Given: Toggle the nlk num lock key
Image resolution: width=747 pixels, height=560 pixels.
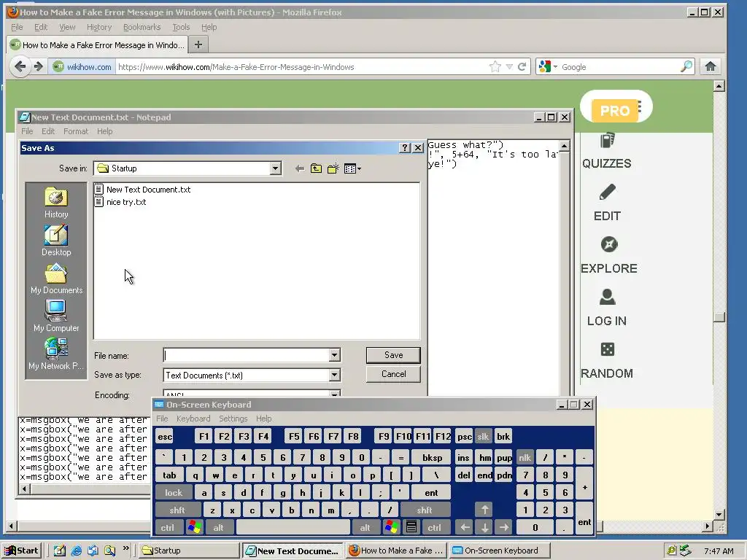Looking at the screenshot, I should click(x=525, y=458).
